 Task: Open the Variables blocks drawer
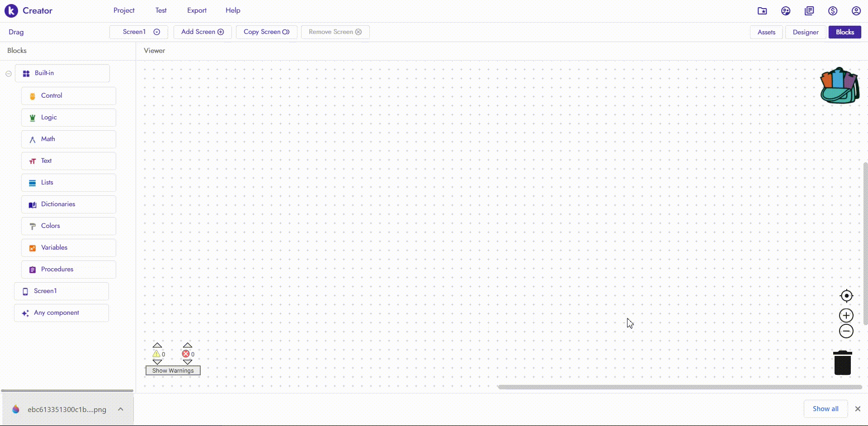pos(69,248)
